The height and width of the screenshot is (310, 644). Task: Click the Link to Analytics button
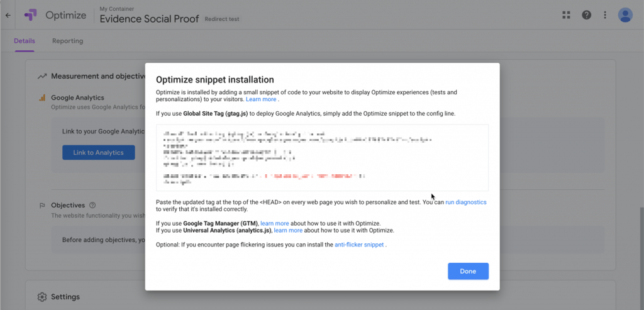[99, 153]
